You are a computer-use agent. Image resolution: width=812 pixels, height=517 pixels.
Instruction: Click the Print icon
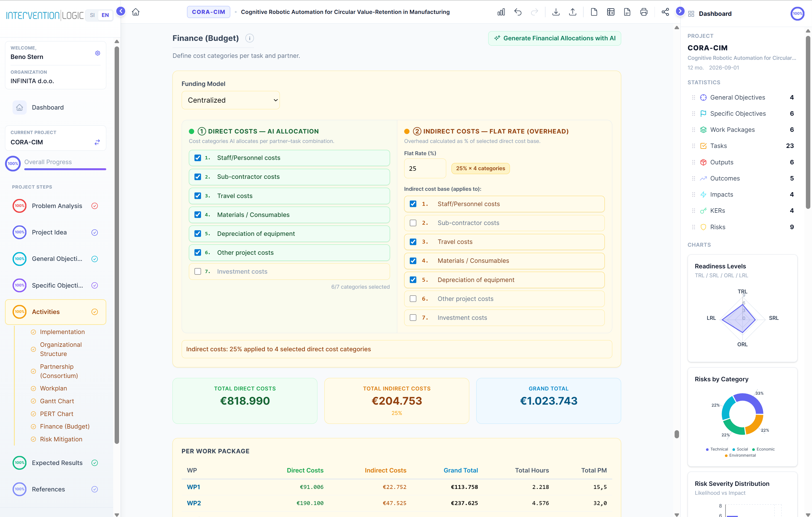[x=643, y=12]
